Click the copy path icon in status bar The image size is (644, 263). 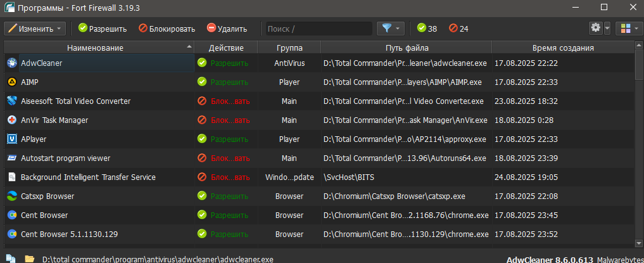click(x=11, y=259)
